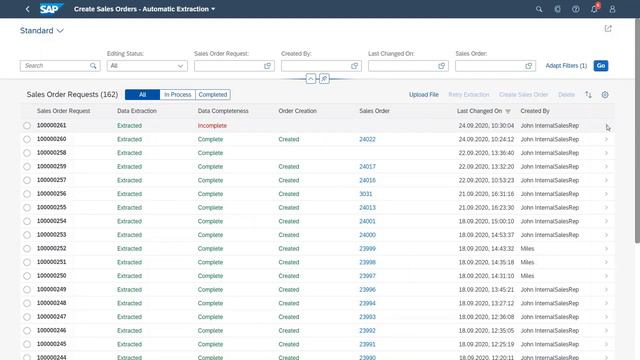Open sales order link 24000

coord(367,235)
